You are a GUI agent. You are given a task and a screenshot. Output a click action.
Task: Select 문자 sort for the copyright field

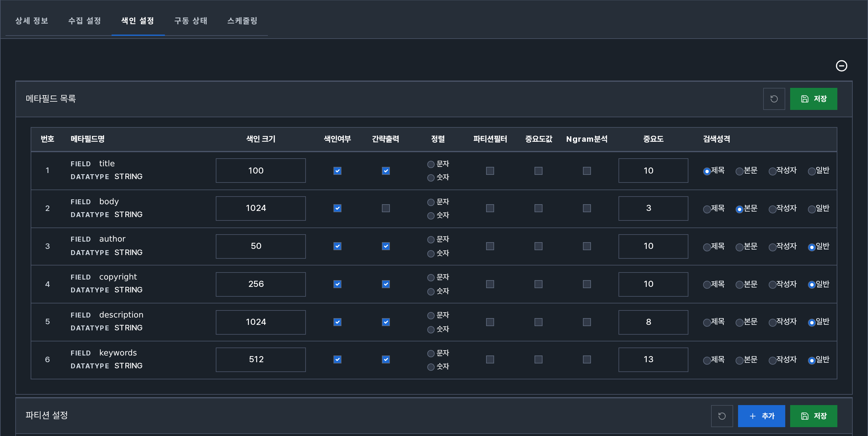[431, 278]
